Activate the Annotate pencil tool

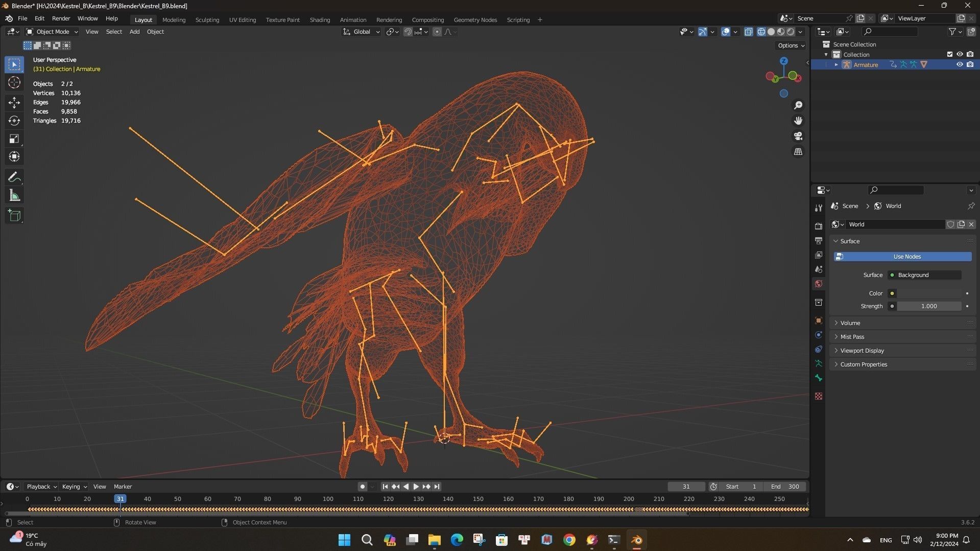click(x=14, y=177)
